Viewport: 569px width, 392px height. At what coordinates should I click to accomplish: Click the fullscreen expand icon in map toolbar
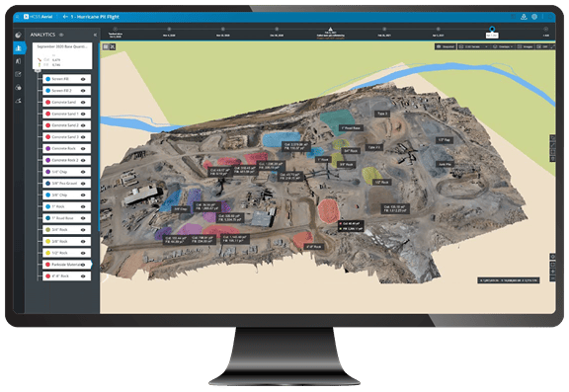pos(552,46)
